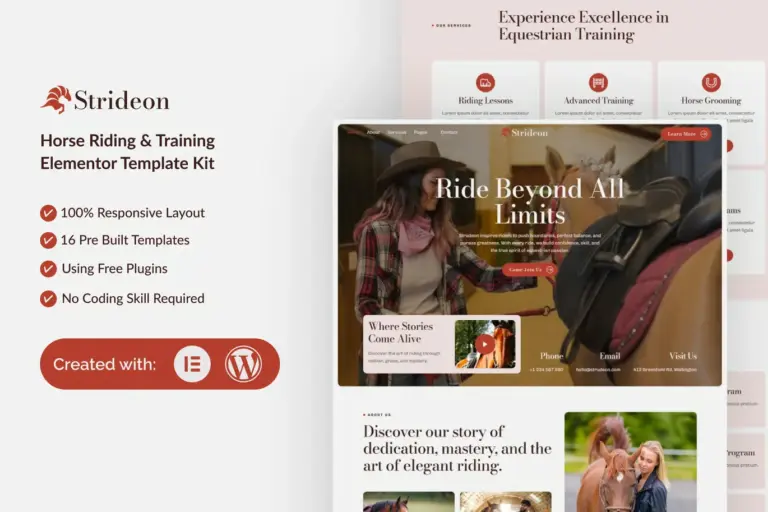
Task: Click the Advanced Training service icon
Action: pos(598,82)
